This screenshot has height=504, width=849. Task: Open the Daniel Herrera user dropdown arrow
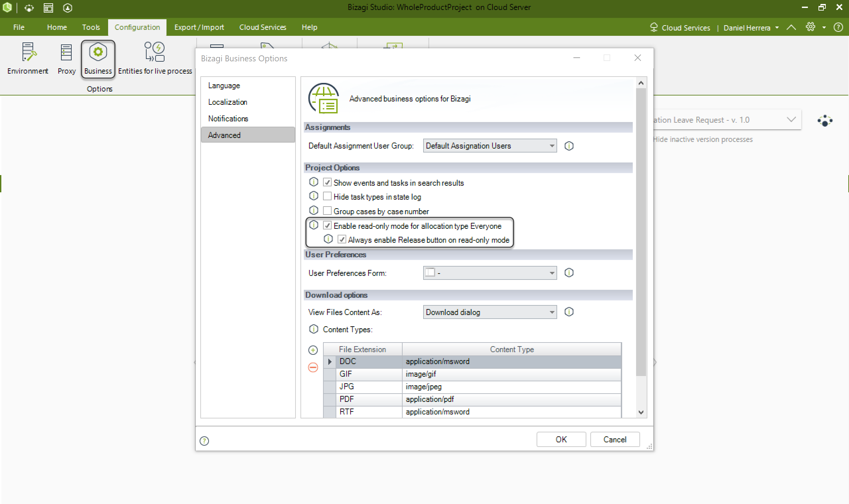click(777, 28)
